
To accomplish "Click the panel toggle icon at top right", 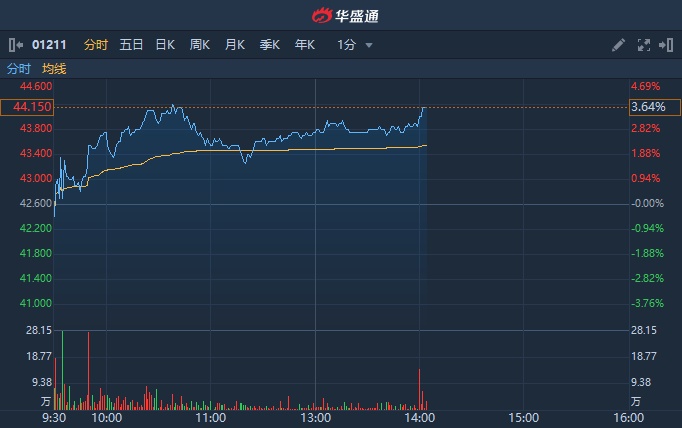I will pos(664,45).
